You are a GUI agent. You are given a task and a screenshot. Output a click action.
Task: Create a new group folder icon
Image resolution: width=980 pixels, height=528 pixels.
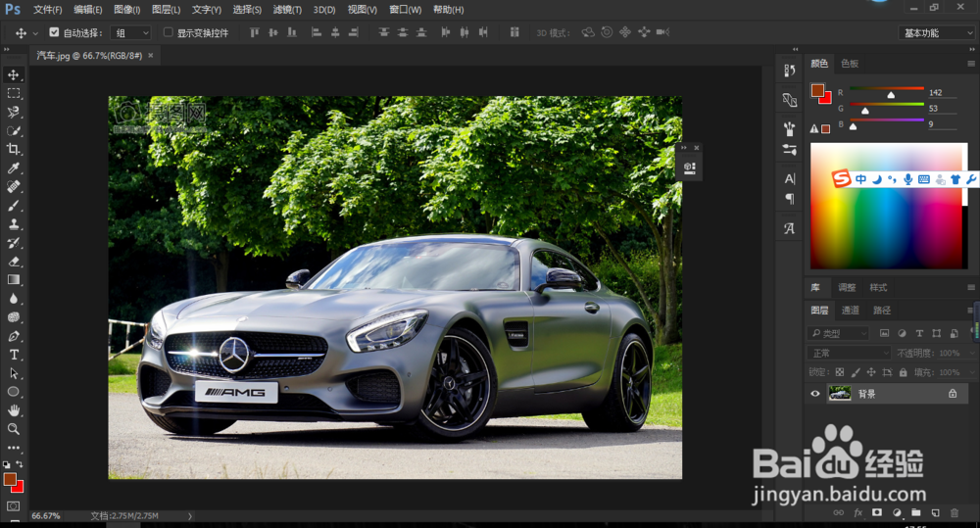coord(915,513)
